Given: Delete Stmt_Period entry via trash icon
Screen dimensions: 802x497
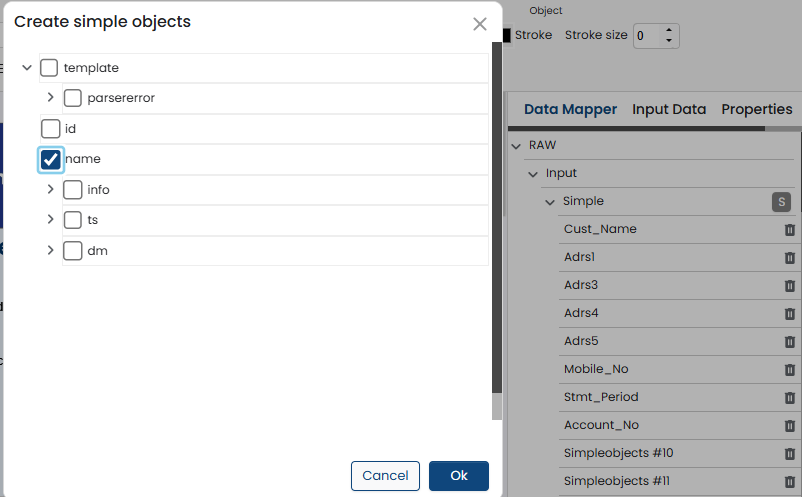Looking at the screenshot, I should click(x=789, y=398).
